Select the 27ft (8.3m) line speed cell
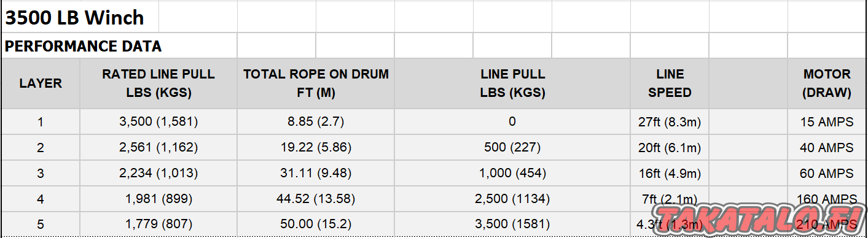The height and width of the screenshot is (238, 868). tap(670, 122)
